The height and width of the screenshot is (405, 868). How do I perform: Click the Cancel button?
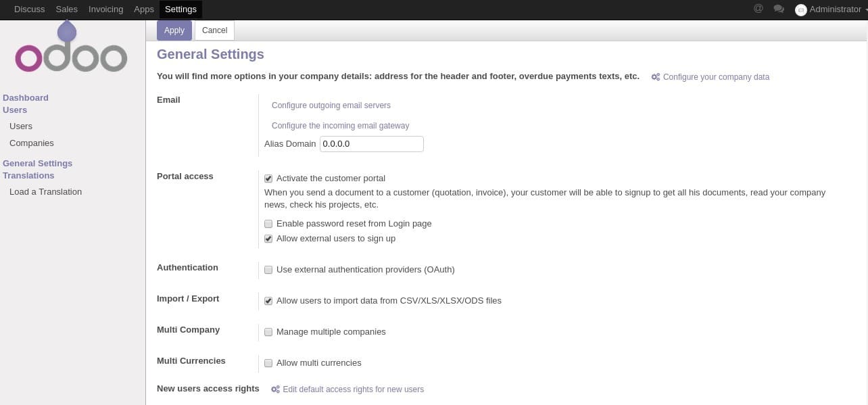pos(214,30)
